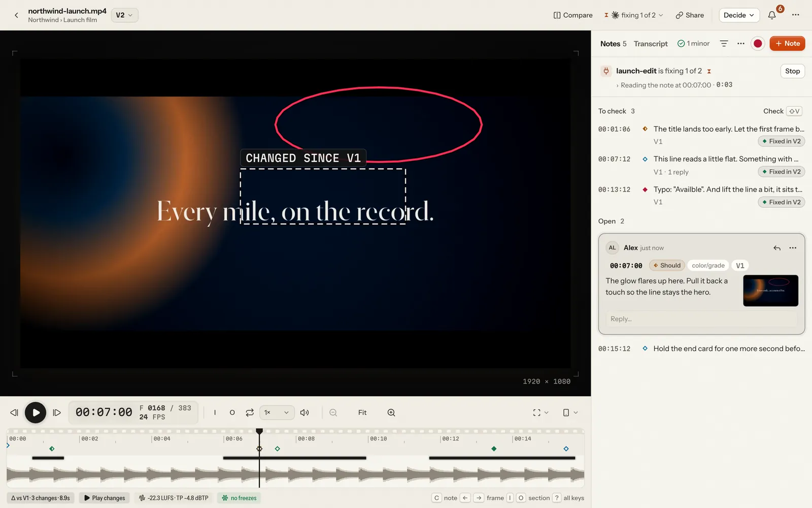This screenshot has height=508, width=812.
Task: Open the header more options menu
Action: click(795, 15)
